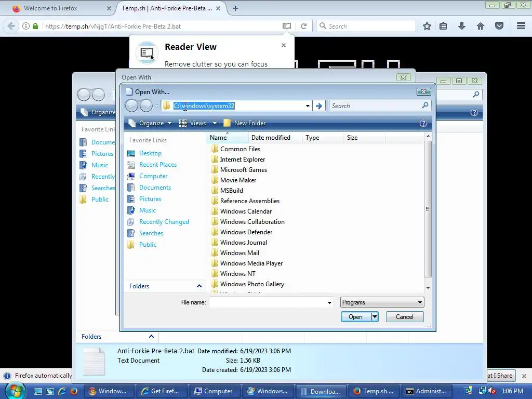Open the Programs file type dropdown

(x=382, y=302)
